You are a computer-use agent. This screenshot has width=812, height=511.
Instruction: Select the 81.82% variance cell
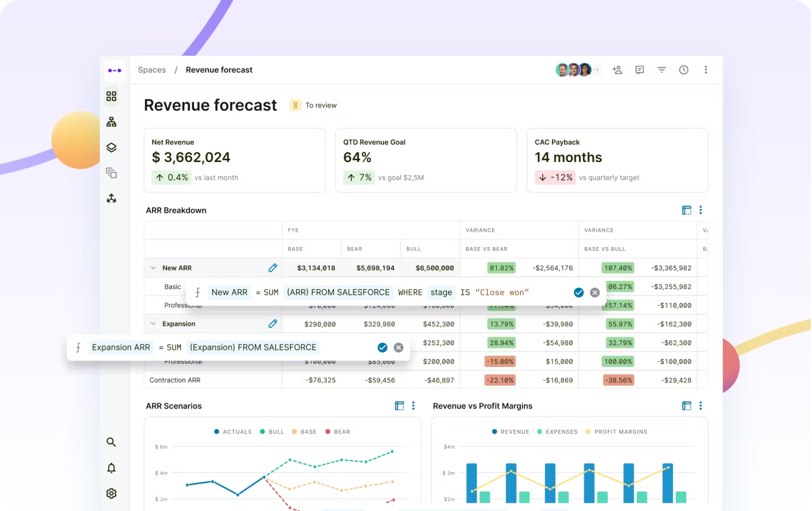(x=501, y=268)
